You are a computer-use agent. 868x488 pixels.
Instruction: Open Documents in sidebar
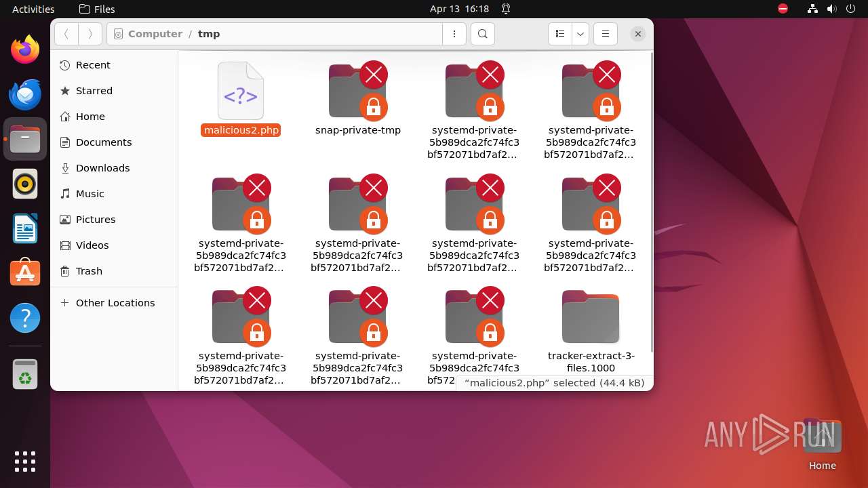pos(114,142)
